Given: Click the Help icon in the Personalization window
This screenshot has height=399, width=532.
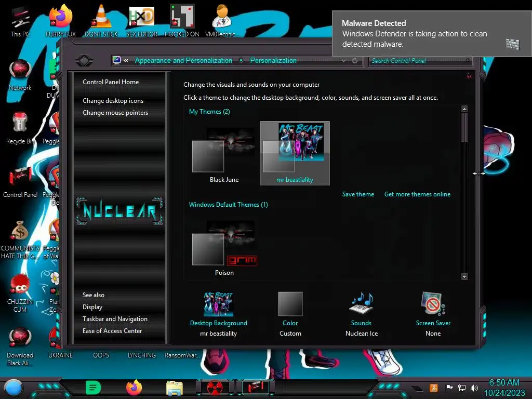Looking at the screenshot, I should [x=469, y=76].
